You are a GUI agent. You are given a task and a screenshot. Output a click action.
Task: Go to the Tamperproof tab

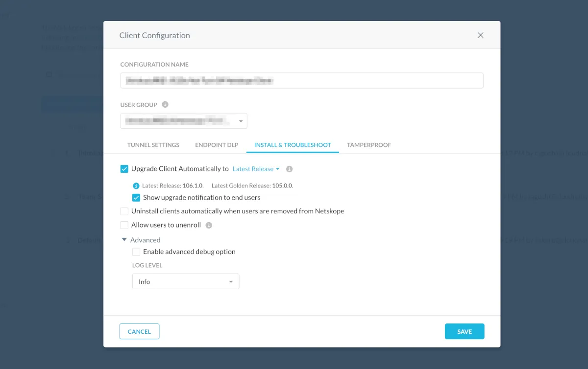pyautogui.click(x=369, y=145)
